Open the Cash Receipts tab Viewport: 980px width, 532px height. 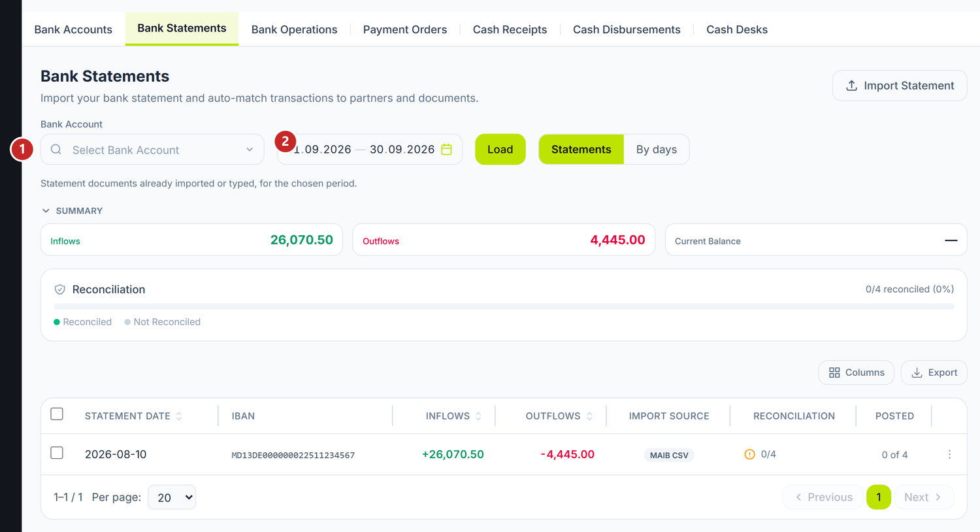tap(510, 29)
